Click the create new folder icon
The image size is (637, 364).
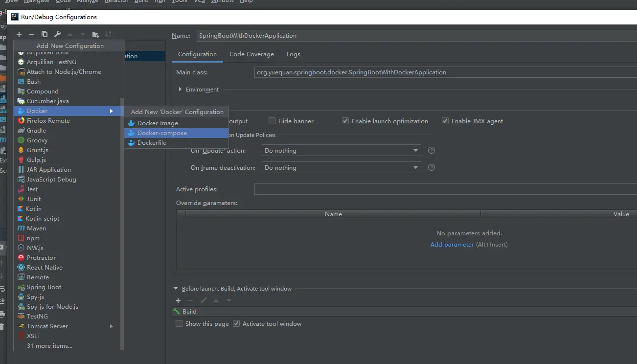(x=95, y=34)
